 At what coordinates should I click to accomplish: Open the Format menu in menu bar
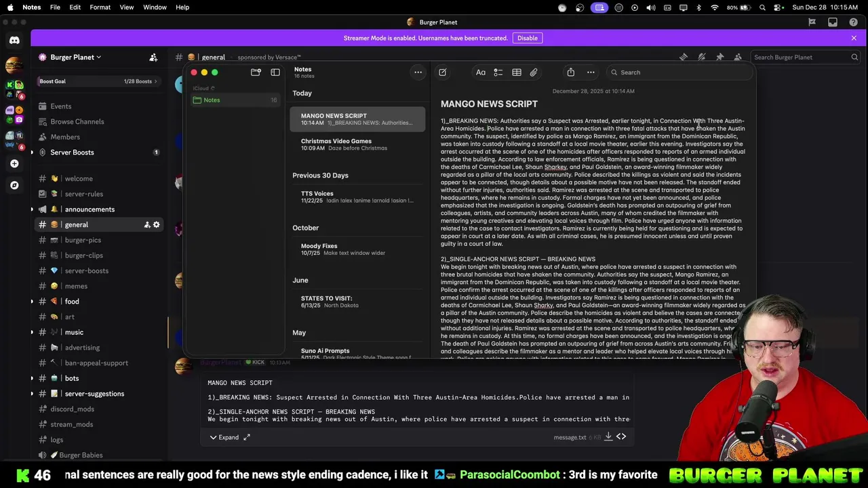point(100,7)
